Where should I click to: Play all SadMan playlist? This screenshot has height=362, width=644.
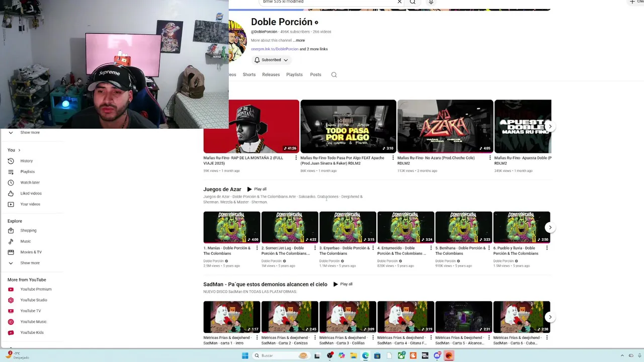[x=343, y=284]
